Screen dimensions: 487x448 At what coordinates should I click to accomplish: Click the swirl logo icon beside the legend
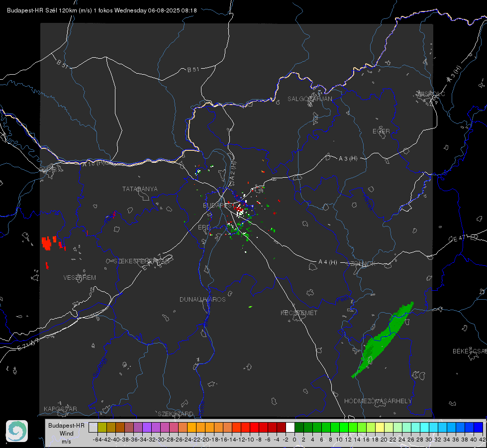click(17, 431)
